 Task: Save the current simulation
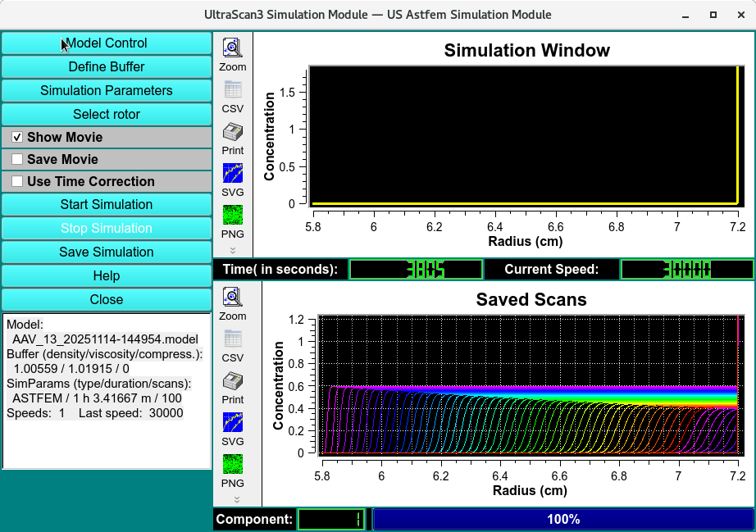coord(107,252)
